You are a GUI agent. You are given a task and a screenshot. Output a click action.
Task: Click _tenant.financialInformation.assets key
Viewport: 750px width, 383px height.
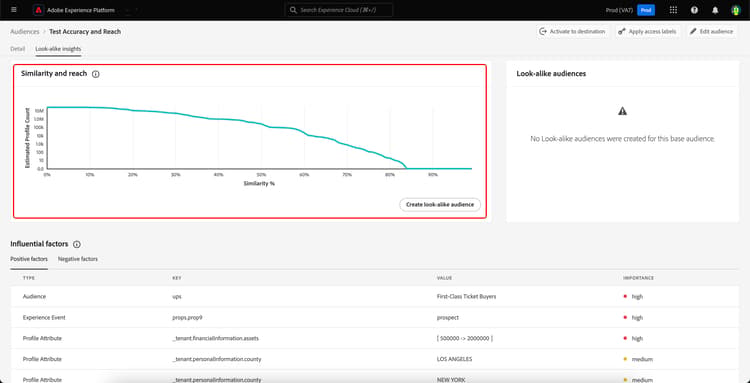pyautogui.click(x=215, y=339)
